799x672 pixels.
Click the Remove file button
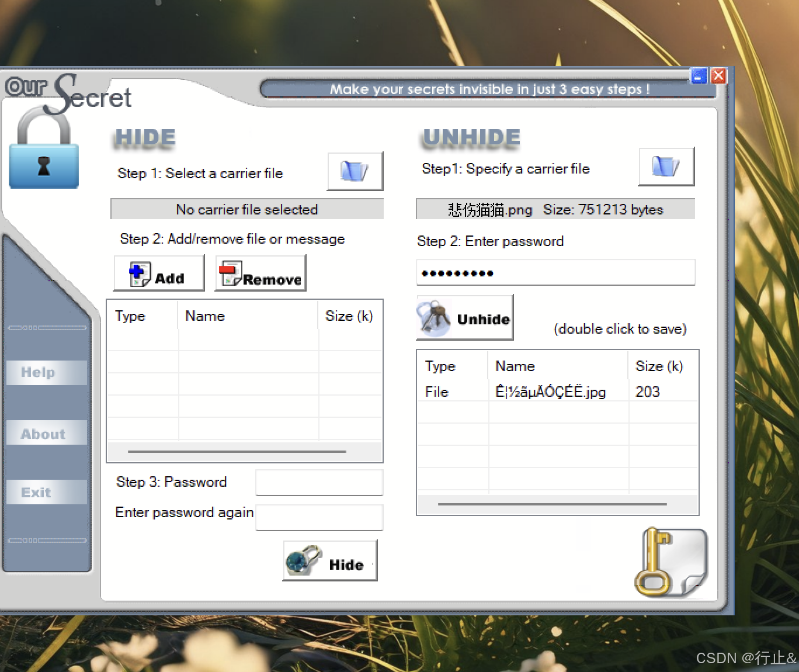click(260, 273)
